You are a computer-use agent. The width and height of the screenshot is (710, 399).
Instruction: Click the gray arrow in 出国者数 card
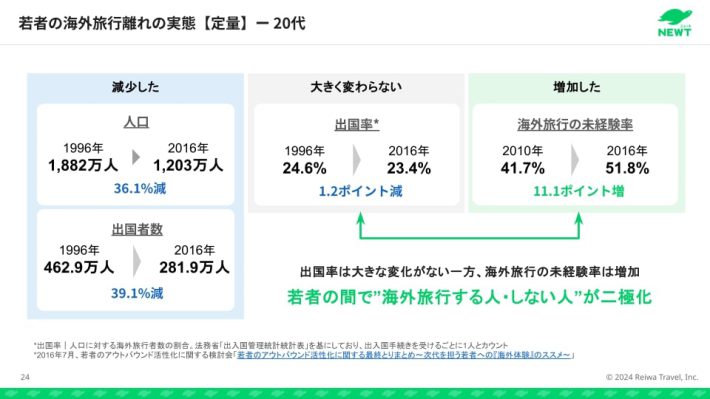pyautogui.click(x=137, y=261)
